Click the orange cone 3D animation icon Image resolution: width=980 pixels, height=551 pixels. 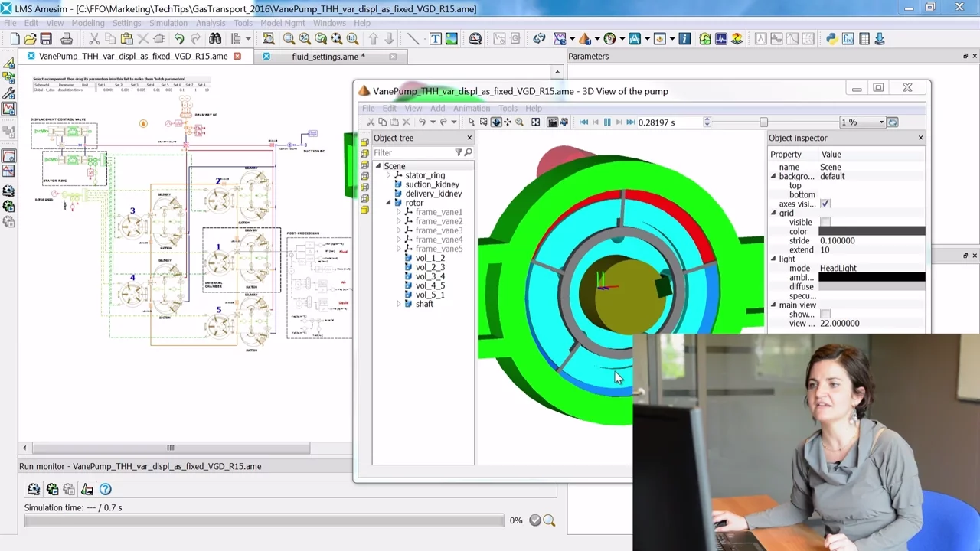584,38
